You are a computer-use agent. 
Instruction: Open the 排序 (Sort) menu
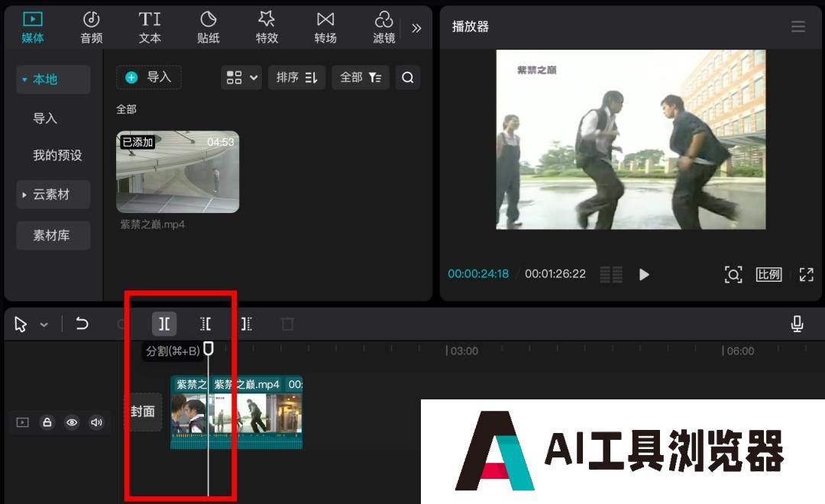pyautogui.click(x=296, y=77)
